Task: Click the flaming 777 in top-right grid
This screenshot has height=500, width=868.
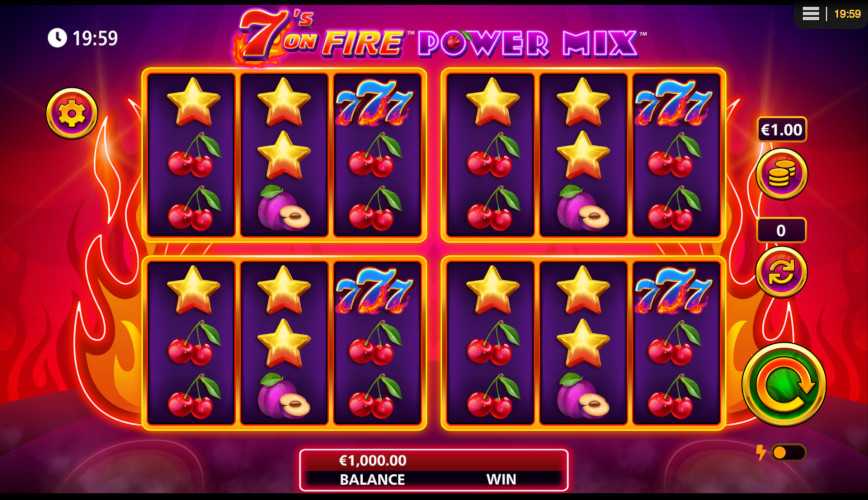Action: [x=674, y=102]
